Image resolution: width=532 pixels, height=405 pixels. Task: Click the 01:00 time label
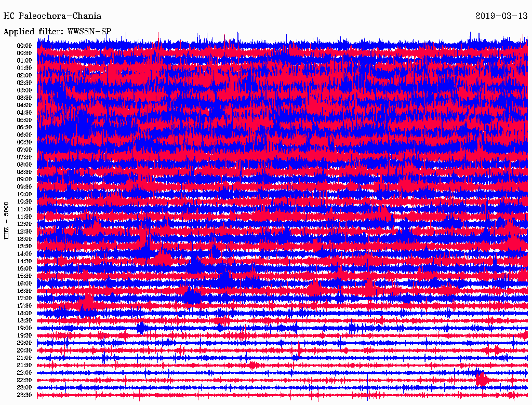pos(24,61)
